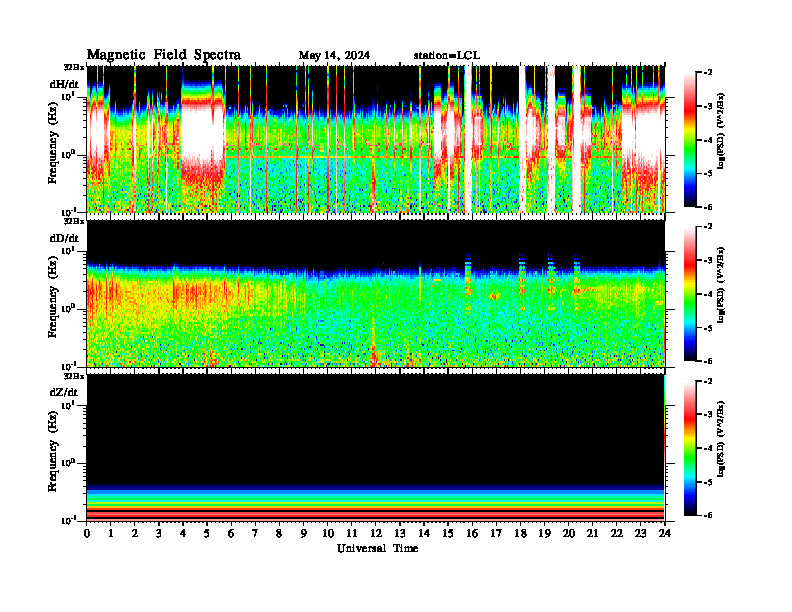Screen dimensions: 792x612
Task: Click the Log(PSD) label beside dH/dt color bar
Action: [721, 131]
